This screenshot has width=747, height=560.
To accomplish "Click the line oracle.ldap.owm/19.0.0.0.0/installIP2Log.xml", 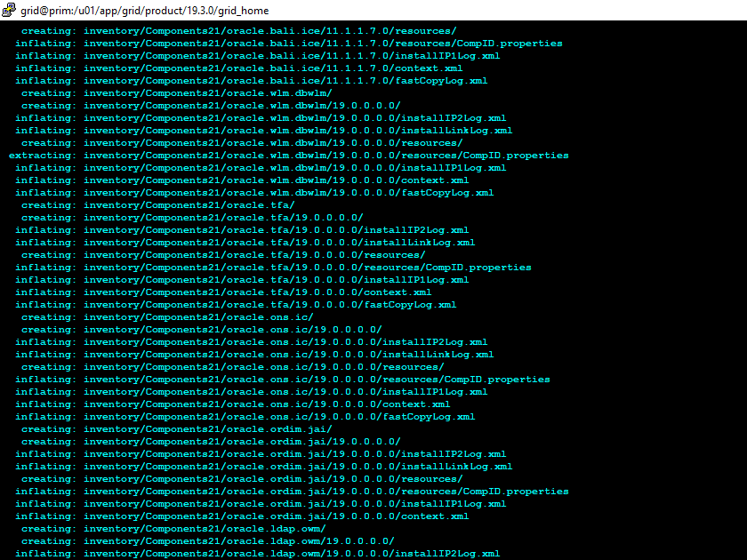I will tap(257, 553).
